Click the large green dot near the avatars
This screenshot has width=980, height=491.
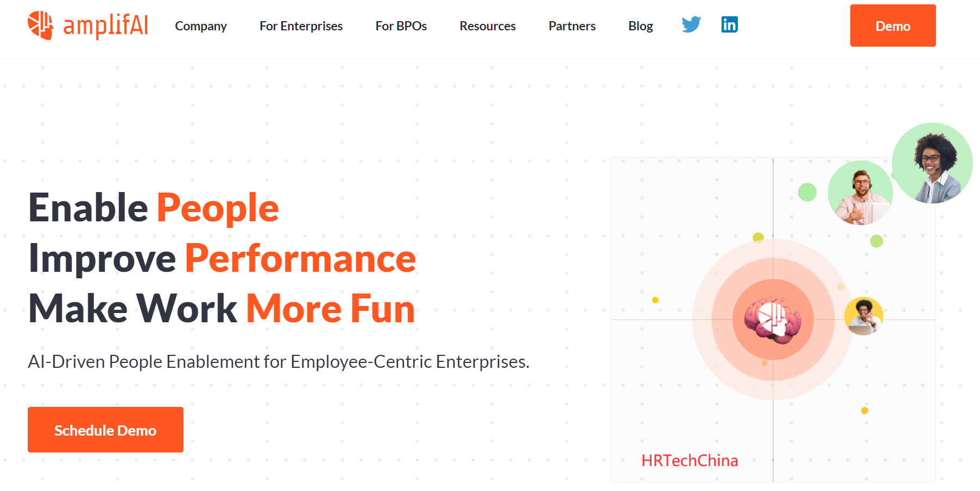pyautogui.click(x=807, y=192)
